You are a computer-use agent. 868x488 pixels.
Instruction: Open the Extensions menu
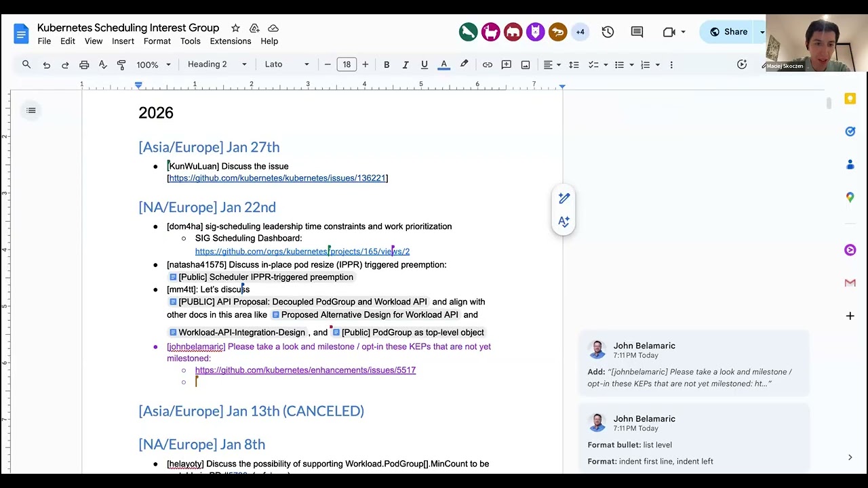tap(231, 41)
